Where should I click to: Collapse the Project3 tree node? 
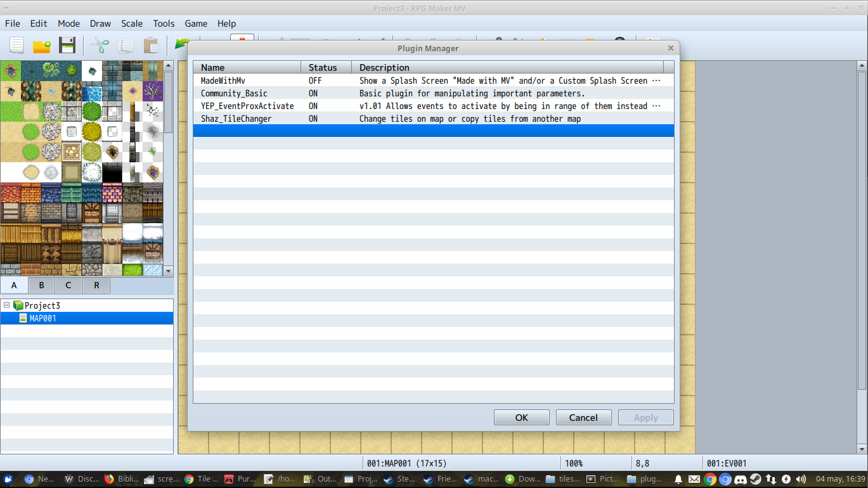click(x=6, y=305)
